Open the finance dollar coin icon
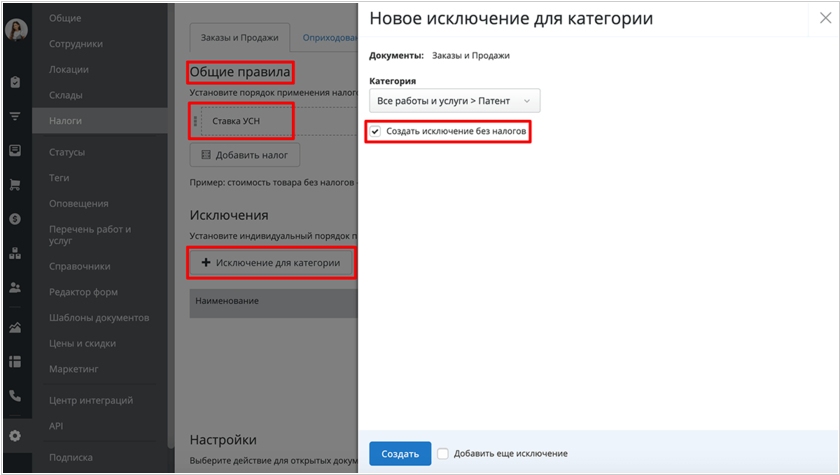The image size is (840, 475). (15, 218)
